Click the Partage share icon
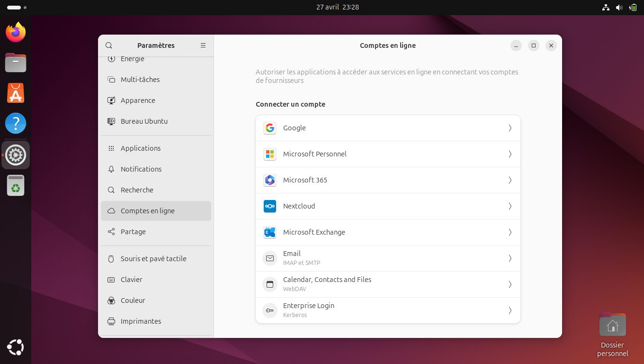This screenshot has width=644, height=364. coord(111,232)
